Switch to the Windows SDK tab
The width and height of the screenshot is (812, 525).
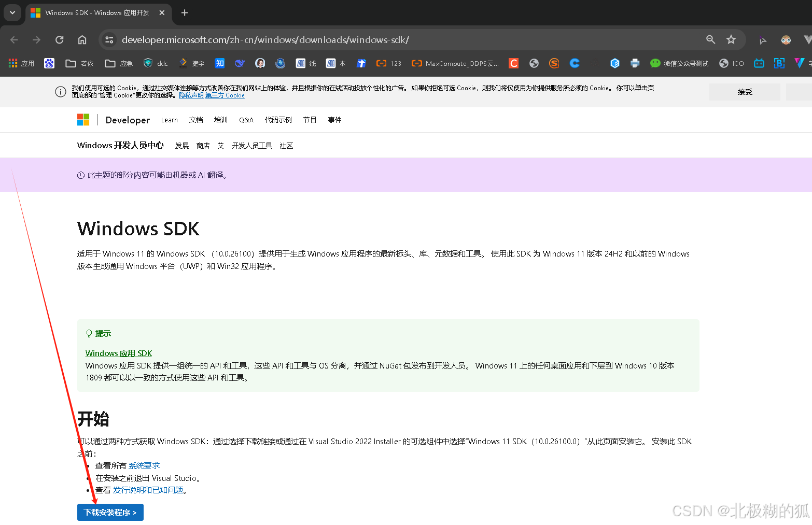tap(96, 12)
